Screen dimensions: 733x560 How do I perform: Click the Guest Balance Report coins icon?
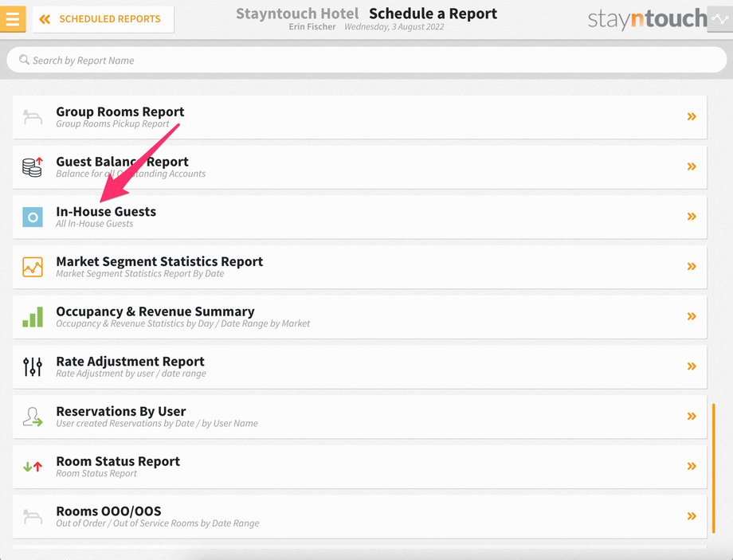(33, 166)
